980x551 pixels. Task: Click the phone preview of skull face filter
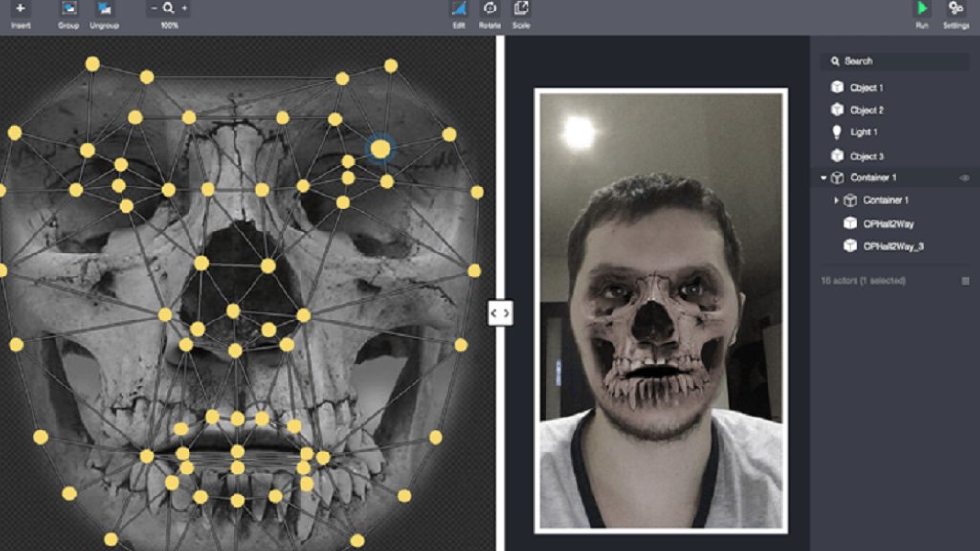click(660, 311)
